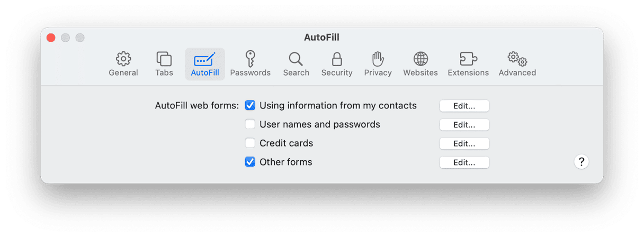Open the Advanced gears pane
Image resolution: width=644 pixels, height=237 pixels.
point(517,59)
